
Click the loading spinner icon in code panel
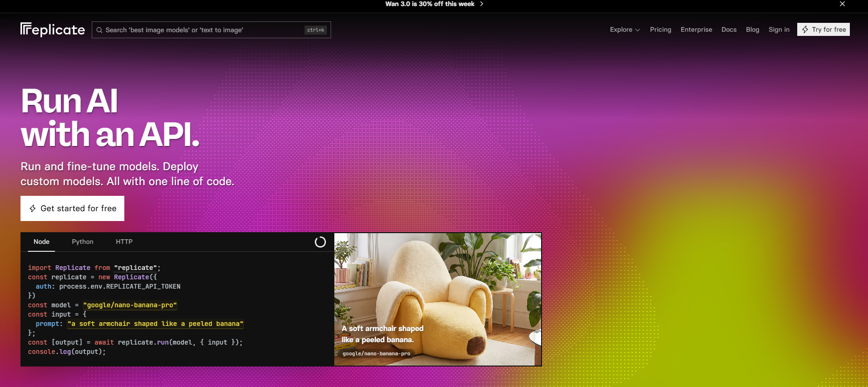click(x=320, y=242)
